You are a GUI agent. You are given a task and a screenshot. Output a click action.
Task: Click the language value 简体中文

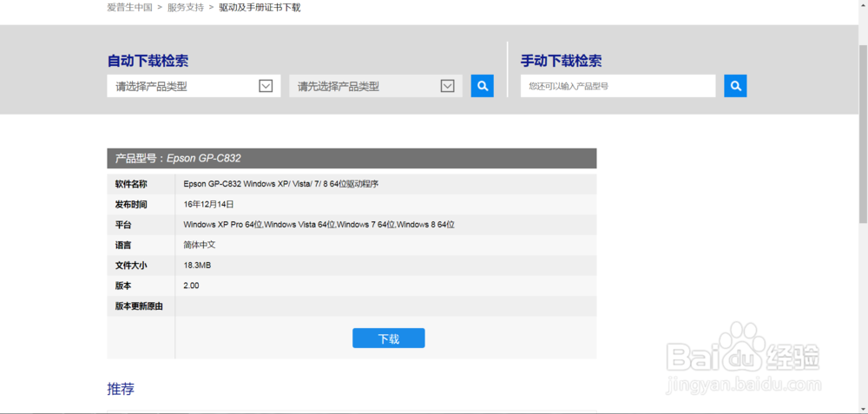[x=199, y=245]
